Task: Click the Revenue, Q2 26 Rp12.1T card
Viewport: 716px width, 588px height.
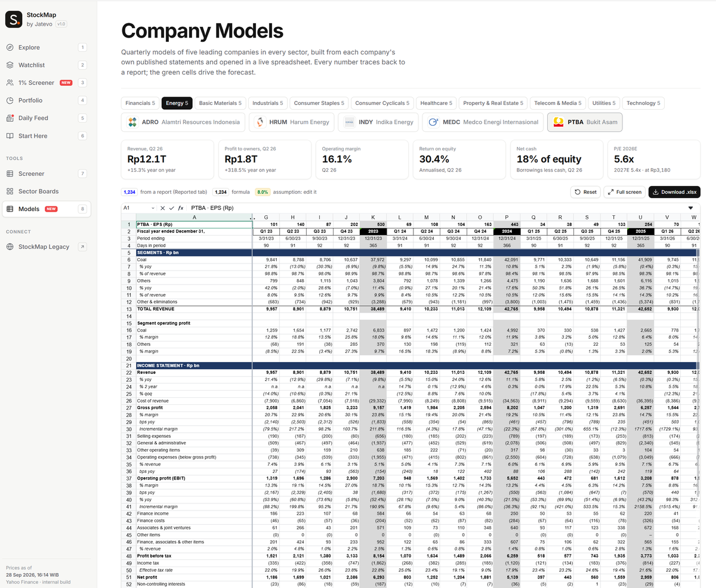Action: point(167,160)
